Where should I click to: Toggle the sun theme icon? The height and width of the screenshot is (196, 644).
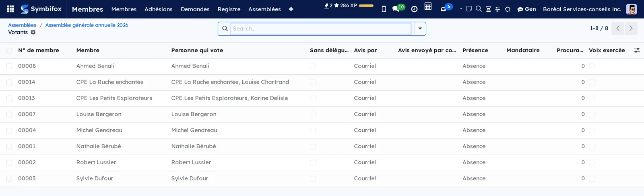(x=508, y=9)
